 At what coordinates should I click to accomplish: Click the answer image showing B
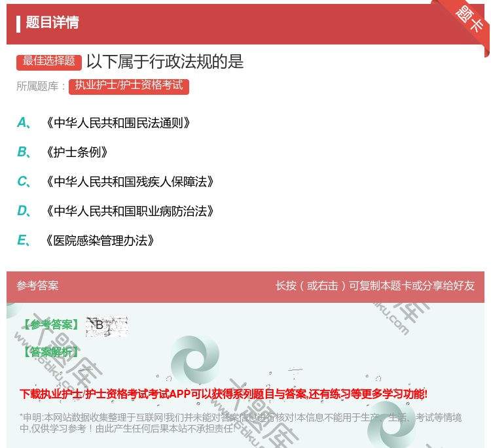(107, 326)
